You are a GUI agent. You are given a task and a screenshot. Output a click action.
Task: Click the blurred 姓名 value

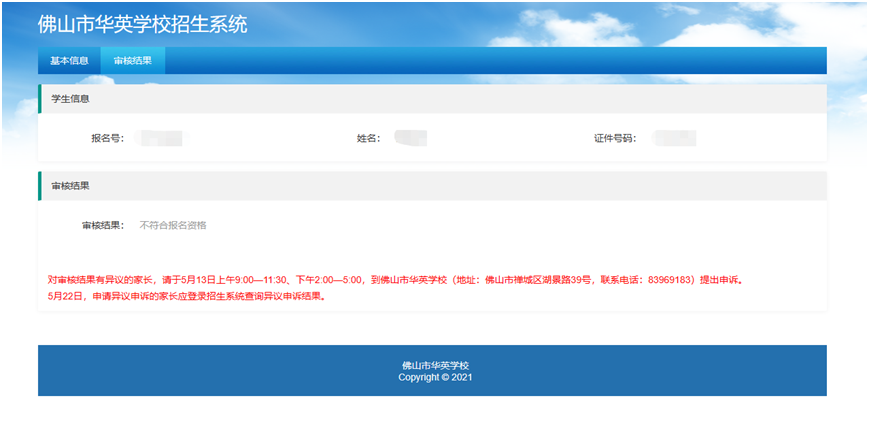click(411, 139)
